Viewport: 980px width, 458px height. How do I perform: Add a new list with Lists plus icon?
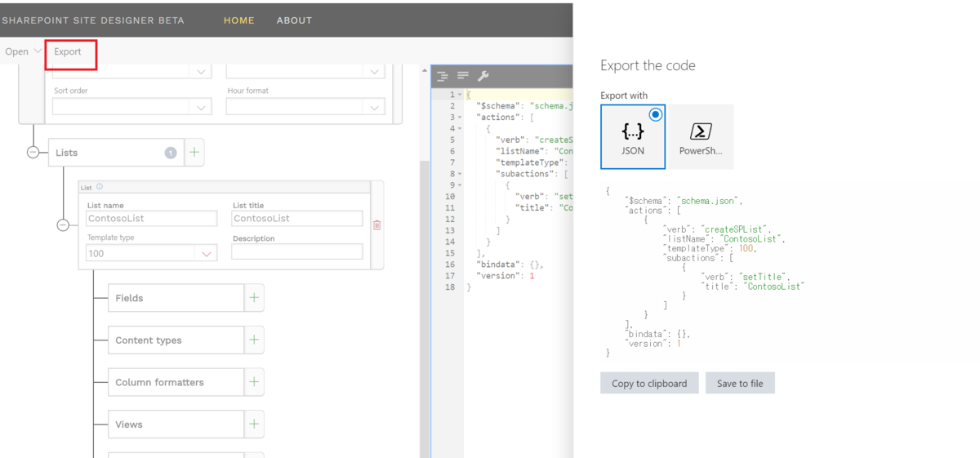pyautogui.click(x=194, y=153)
